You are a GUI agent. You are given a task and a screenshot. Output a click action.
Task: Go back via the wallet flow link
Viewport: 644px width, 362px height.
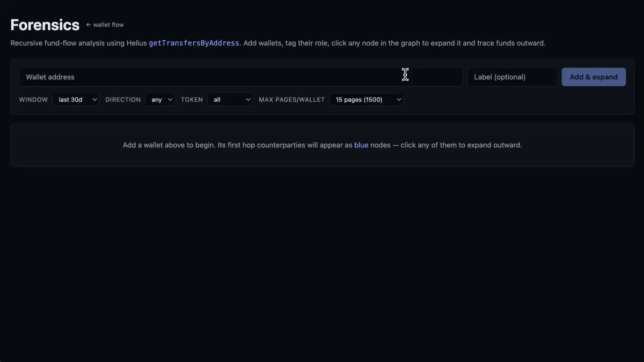[105, 25]
